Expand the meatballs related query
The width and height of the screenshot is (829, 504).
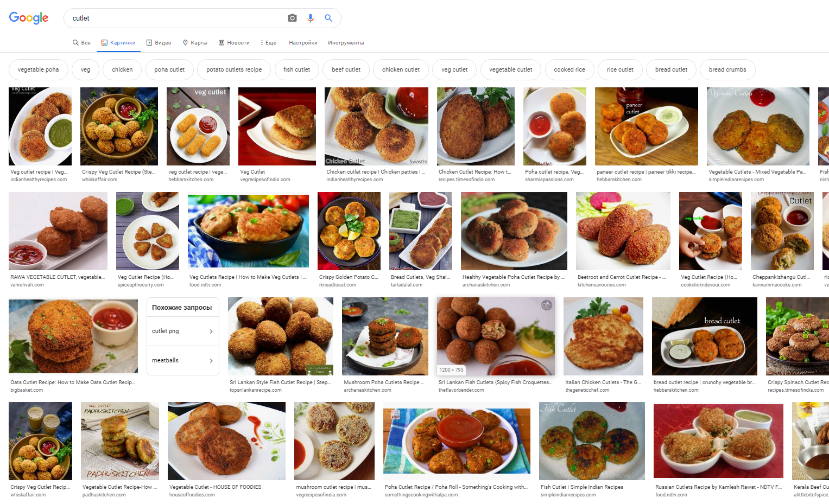coord(182,360)
